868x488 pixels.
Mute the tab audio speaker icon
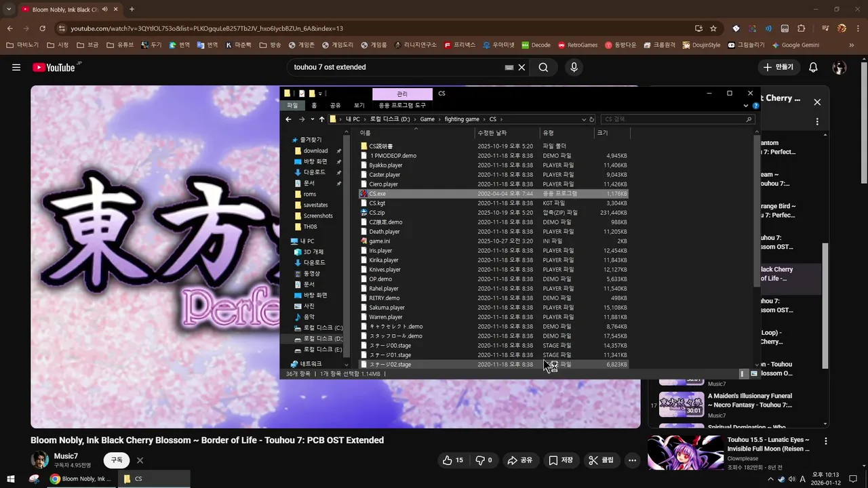pos(104,9)
